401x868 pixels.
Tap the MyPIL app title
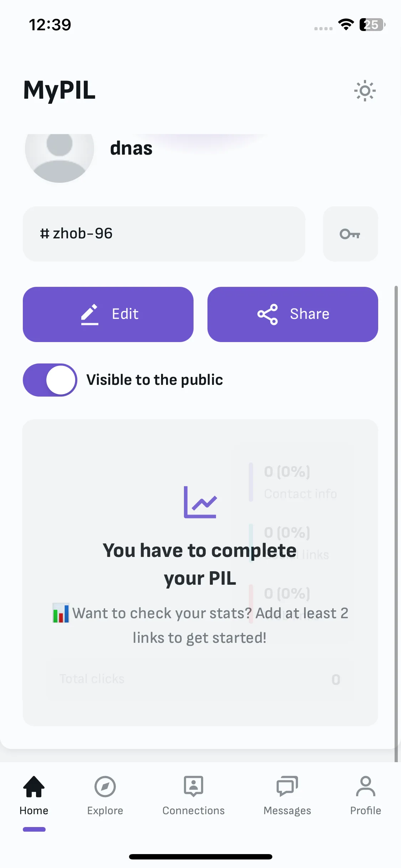point(60,90)
